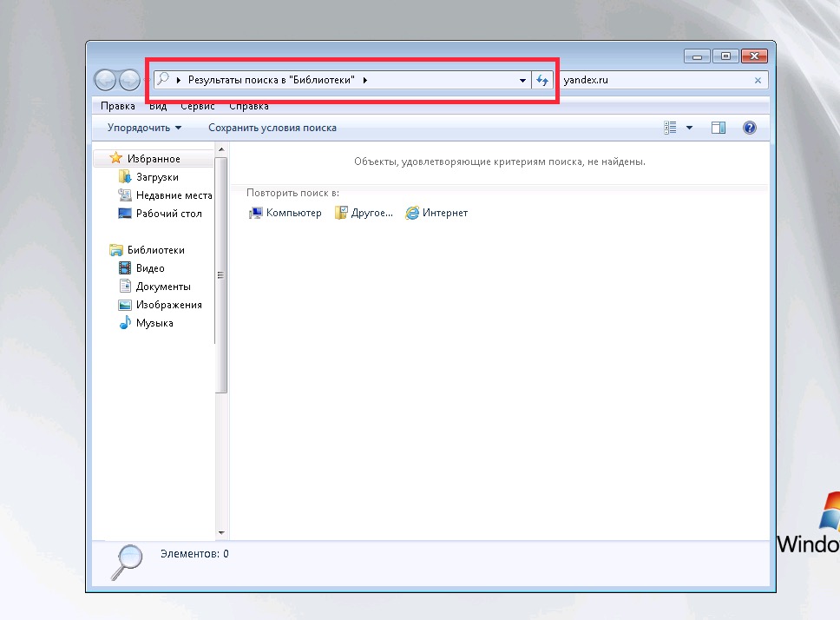The image size is (840, 620).
Task: Click the Компьютер icon
Action: (255, 214)
